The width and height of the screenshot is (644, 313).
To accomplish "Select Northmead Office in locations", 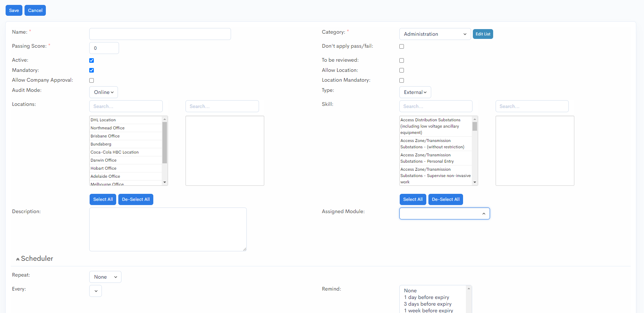I will coord(126,128).
